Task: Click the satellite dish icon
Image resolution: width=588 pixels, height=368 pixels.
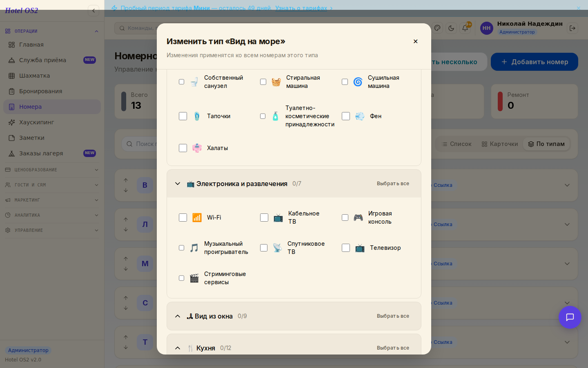Action: click(x=277, y=248)
